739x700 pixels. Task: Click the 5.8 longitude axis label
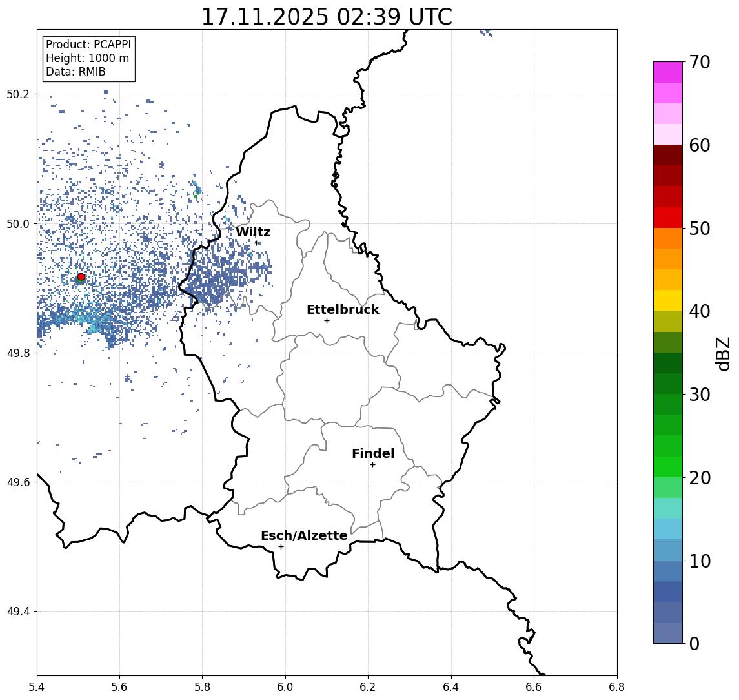pyautogui.click(x=202, y=687)
